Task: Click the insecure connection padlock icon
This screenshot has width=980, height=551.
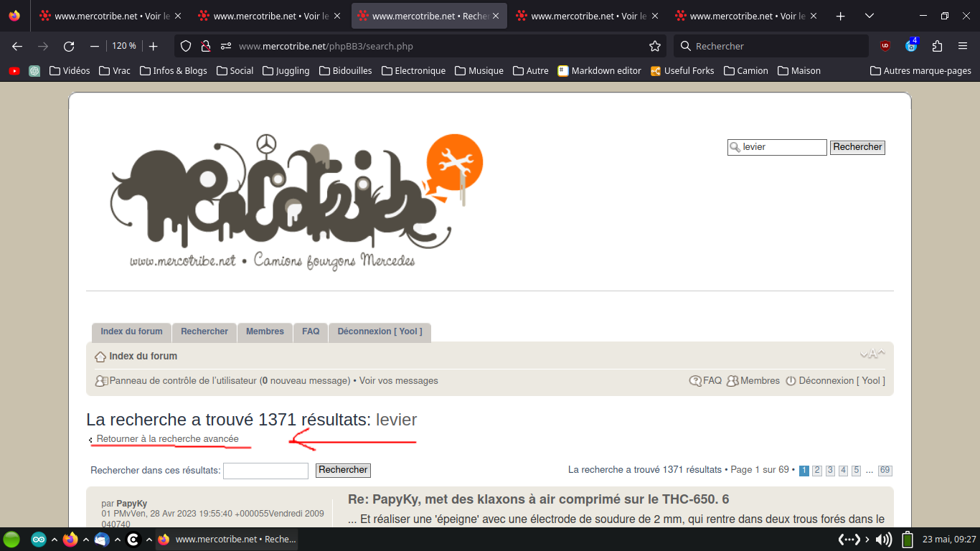Action: click(205, 46)
